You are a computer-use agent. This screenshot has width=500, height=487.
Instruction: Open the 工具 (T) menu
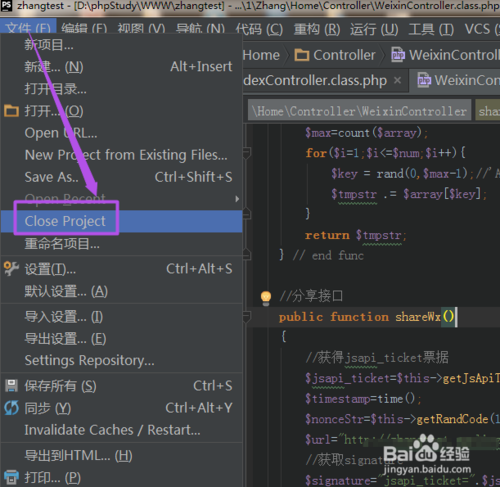tap(431, 29)
